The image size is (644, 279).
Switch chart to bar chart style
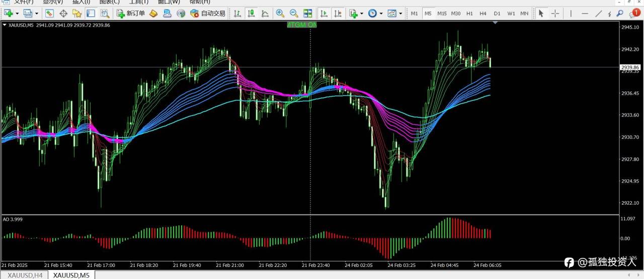click(x=237, y=14)
